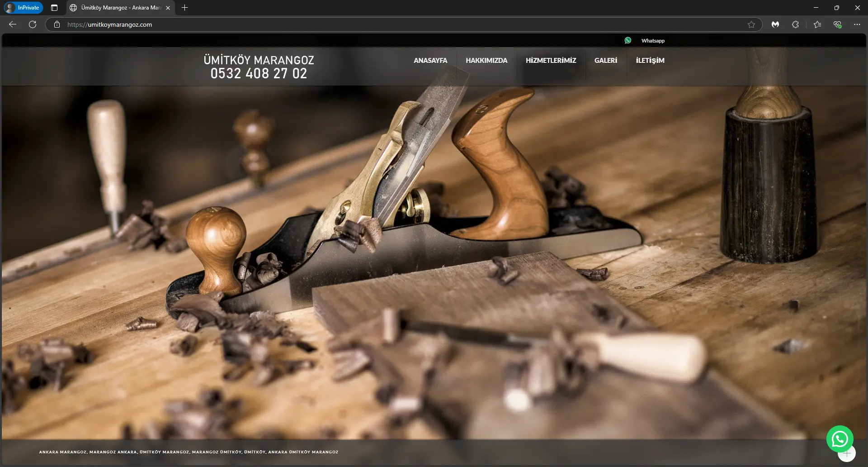
Task: Go back to previous page
Action: point(13,24)
